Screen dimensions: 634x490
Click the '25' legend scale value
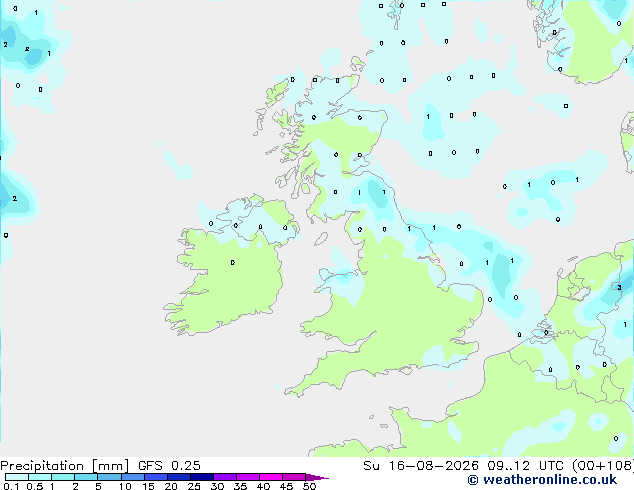194,486
